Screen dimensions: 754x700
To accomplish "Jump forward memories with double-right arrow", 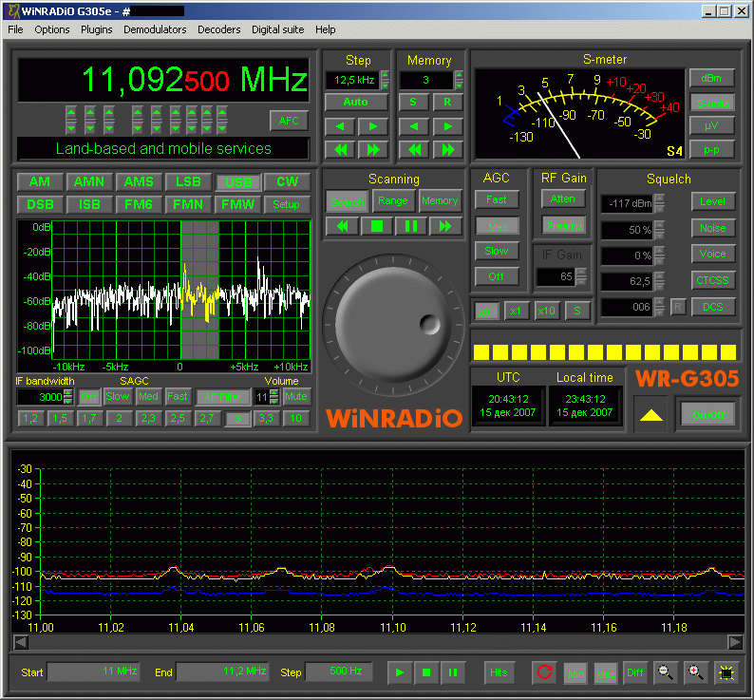I will coord(447,150).
